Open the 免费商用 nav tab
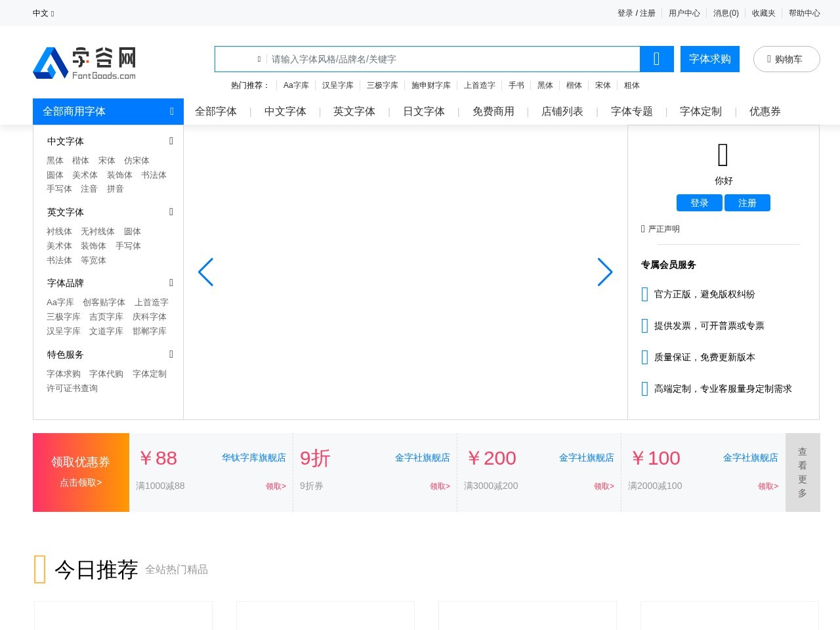Viewport: 840px width, 630px height. click(493, 112)
